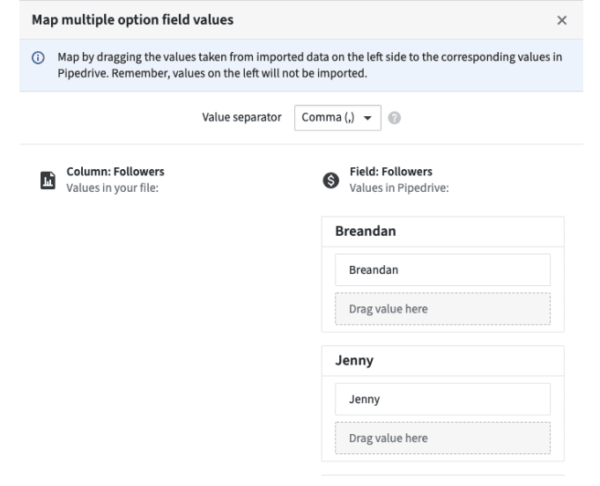Click Values in your file text
This screenshot has height=486, width=600.
click(112, 188)
